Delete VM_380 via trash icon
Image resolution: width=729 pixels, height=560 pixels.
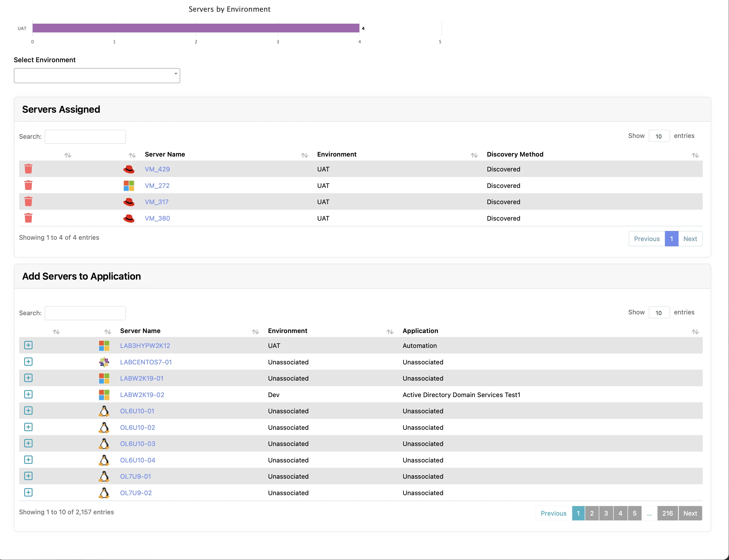pyautogui.click(x=28, y=218)
